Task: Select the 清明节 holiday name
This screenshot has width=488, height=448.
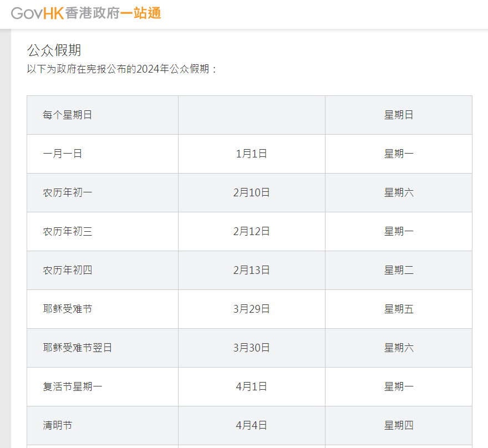Action: click(58, 426)
